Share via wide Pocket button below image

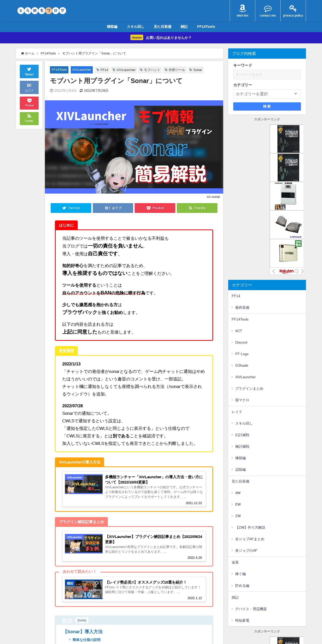(x=155, y=208)
